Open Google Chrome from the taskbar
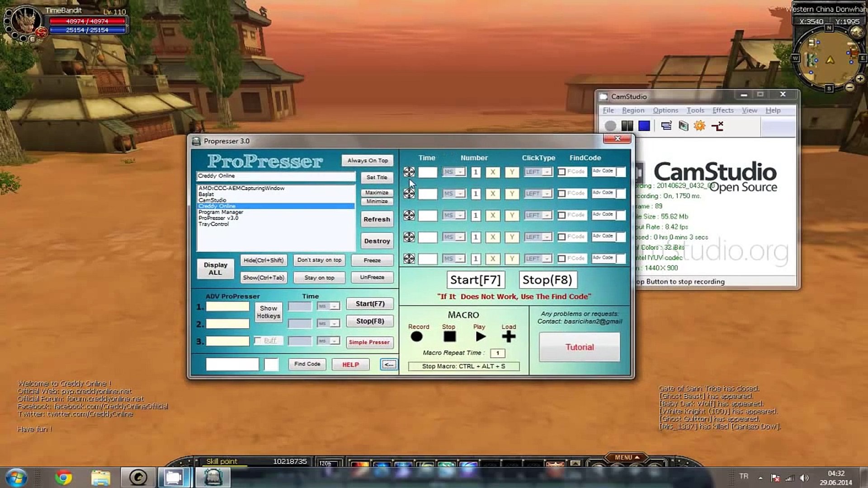Screen dimensions: 868x488 point(63,477)
